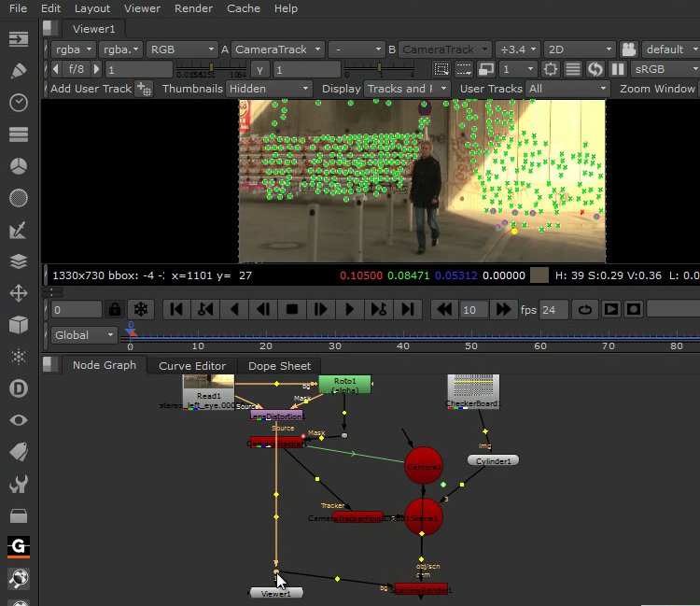Open the rgba layer dropdown
This screenshot has height=606, width=700.
(x=73, y=49)
